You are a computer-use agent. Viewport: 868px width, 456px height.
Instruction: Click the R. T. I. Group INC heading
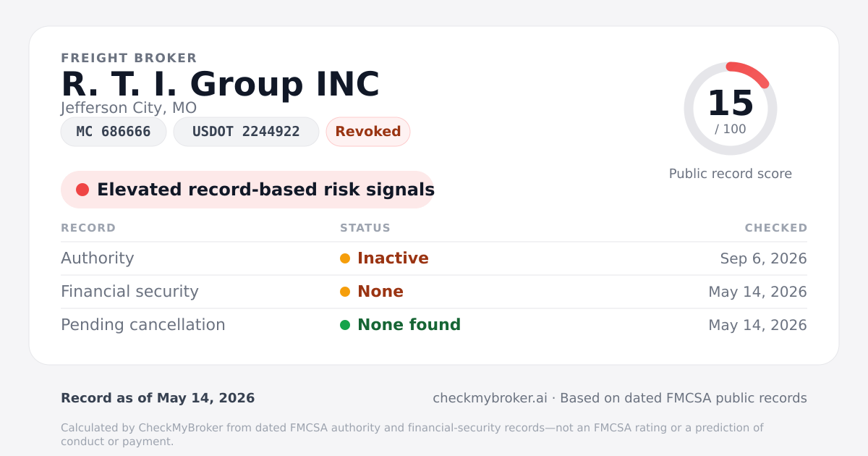220,84
